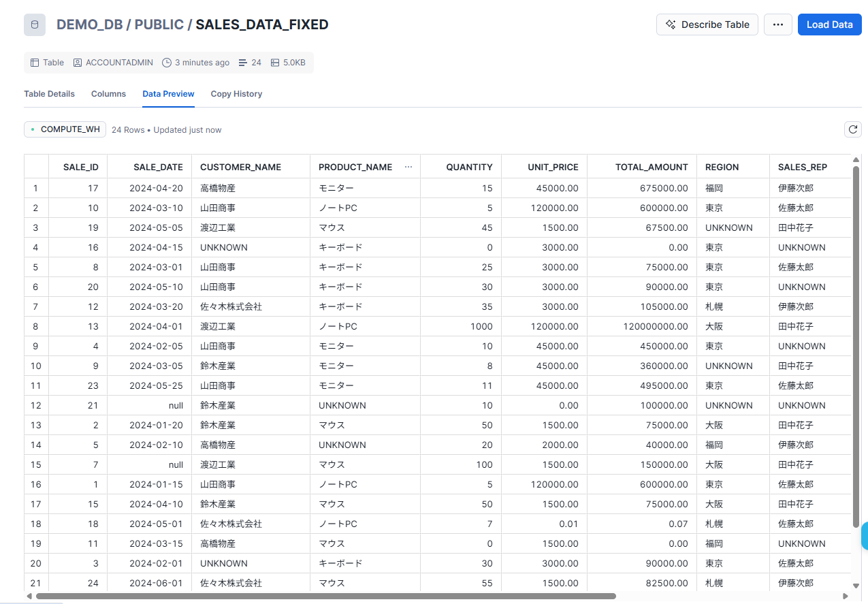Open the three-dot more options menu
The height and width of the screenshot is (604, 868).
(x=778, y=25)
